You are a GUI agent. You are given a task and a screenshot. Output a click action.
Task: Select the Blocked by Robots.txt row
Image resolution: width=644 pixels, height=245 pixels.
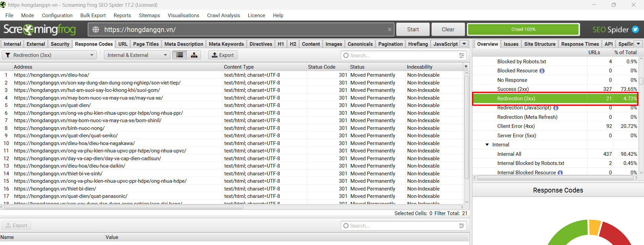click(x=555, y=62)
